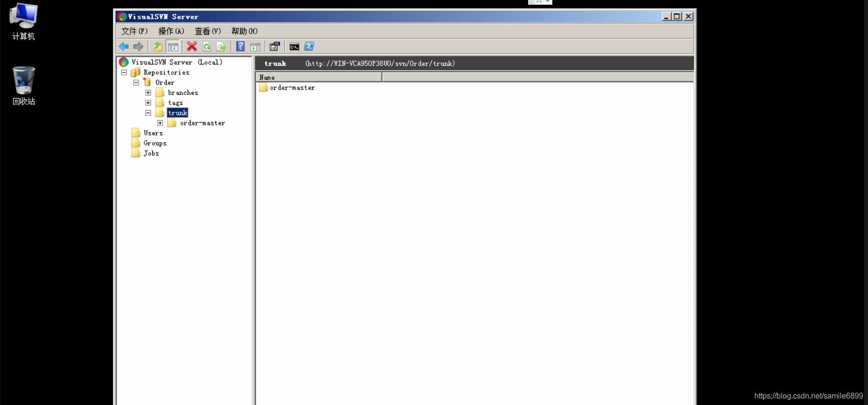This screenshot has height=405, width=868.
Task: Close the VisualSVN Server window
Action: (x=688, y=16)
